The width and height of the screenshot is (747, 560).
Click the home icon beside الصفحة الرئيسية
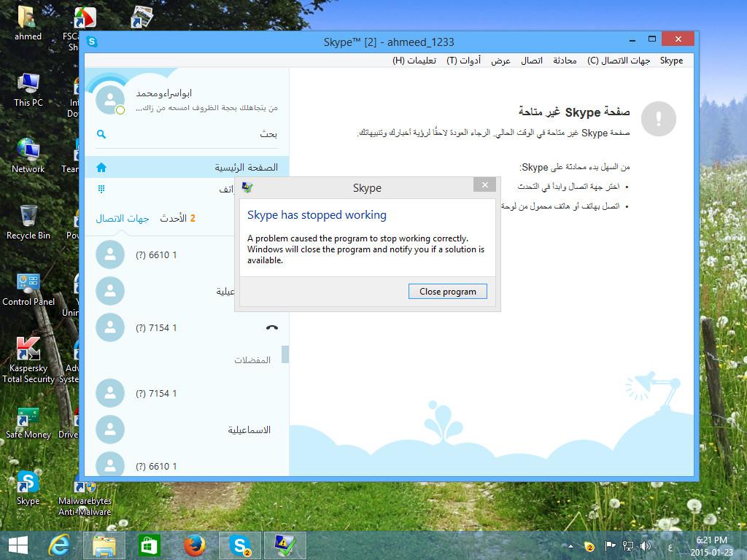(x=101, y=168)
